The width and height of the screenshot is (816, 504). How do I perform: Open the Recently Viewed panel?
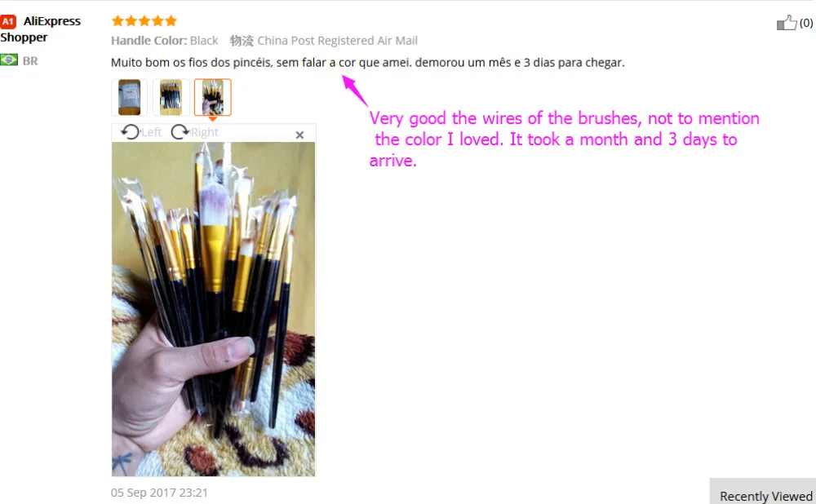click(765, 496)
